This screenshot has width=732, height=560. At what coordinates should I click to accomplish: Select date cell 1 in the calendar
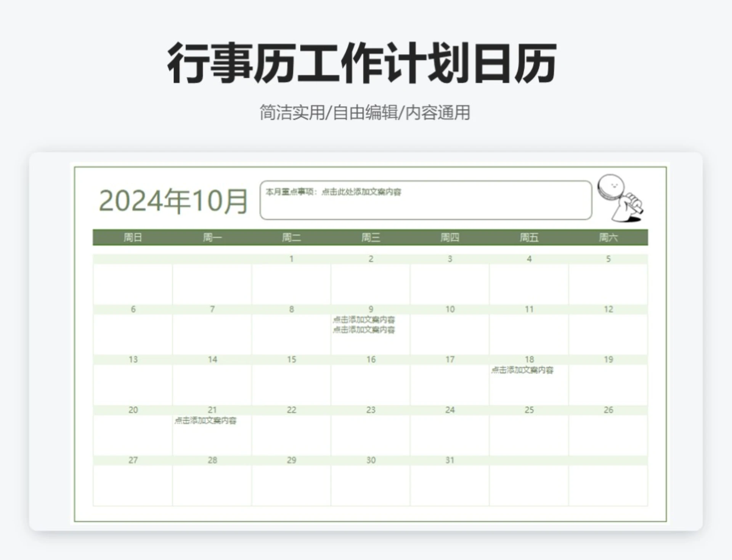click(292, 259)
